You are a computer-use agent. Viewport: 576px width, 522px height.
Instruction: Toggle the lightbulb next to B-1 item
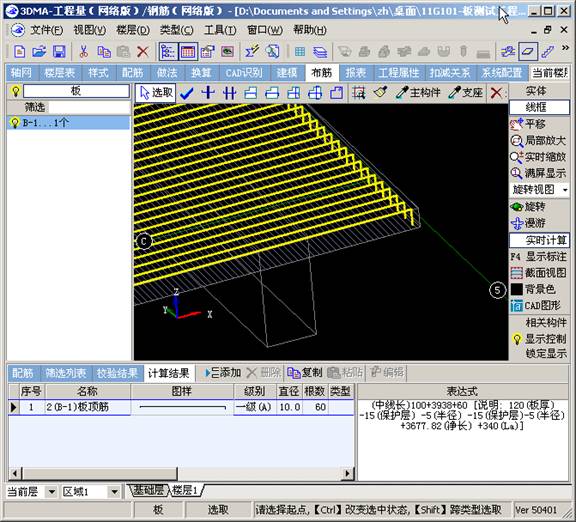(x=15, y=123)
